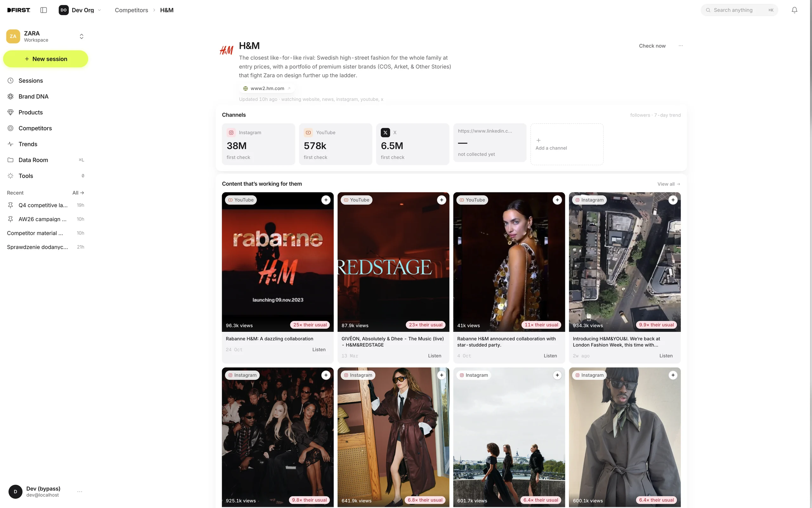The width and height of the screenshot is (812, 508).
Task: Click the Dev user avatar
Action: point(15,492)
